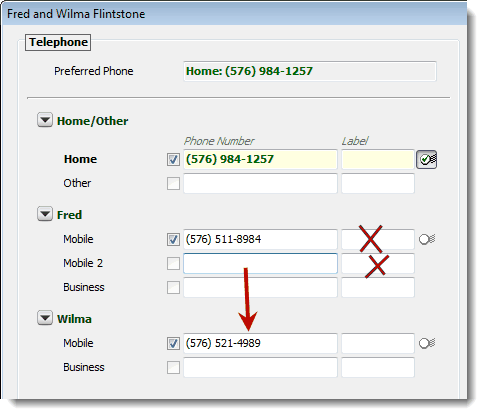Tick the Other phone checkbox

173,183
